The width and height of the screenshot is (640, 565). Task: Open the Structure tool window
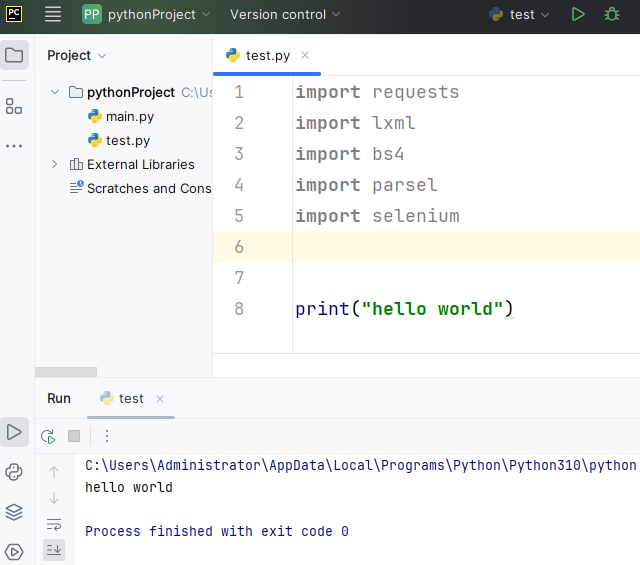[14, 106]
